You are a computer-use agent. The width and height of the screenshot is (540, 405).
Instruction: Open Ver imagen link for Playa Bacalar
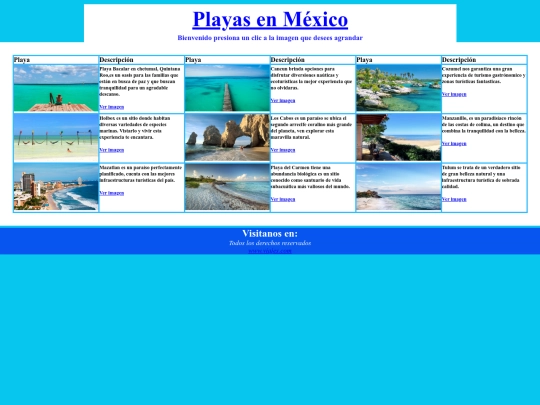coord(112,107)
